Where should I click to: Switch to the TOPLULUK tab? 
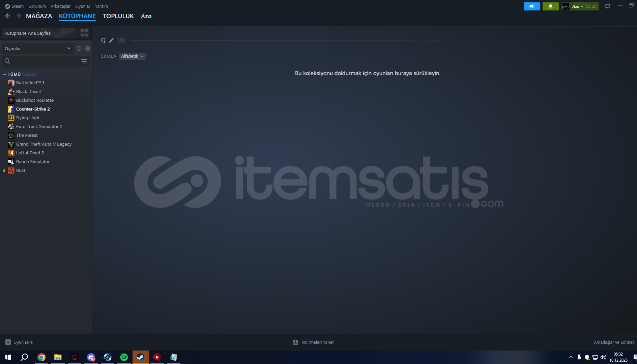tap(118, 16)
